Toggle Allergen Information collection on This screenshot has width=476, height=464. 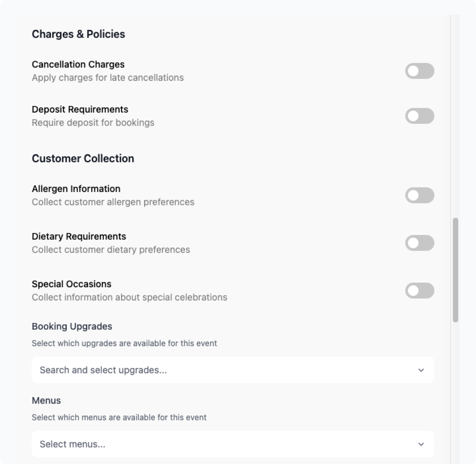click(x=419, y=195)
